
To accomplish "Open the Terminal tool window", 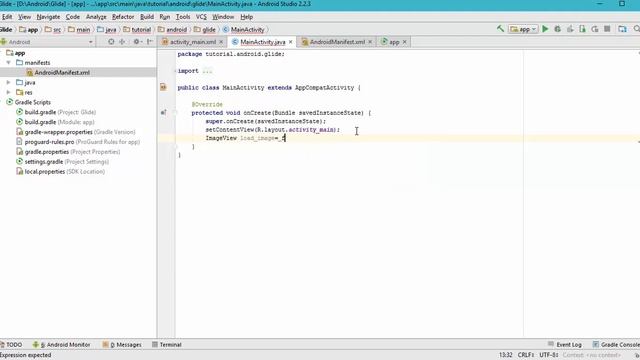I will [167, 344].
